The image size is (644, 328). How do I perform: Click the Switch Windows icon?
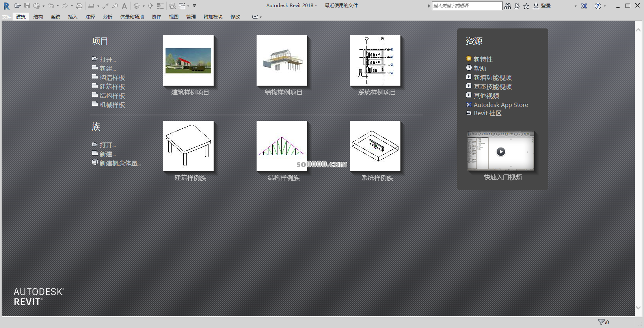pyautogui.click(x=182, y=6)
